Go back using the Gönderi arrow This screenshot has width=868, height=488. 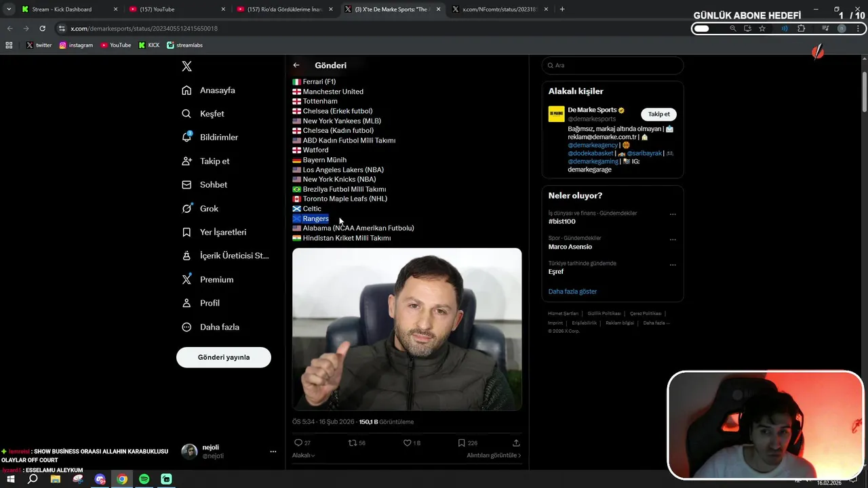[296, 65]
